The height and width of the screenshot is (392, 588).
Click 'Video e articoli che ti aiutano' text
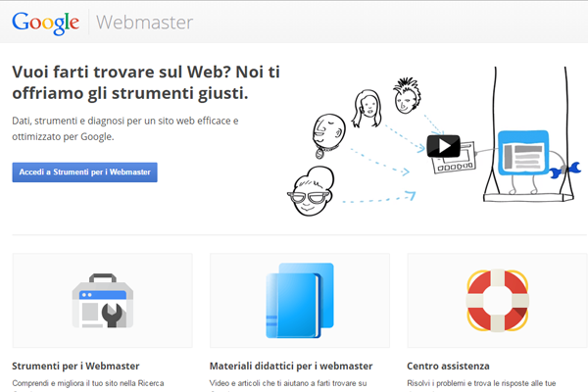pos(288,383)
